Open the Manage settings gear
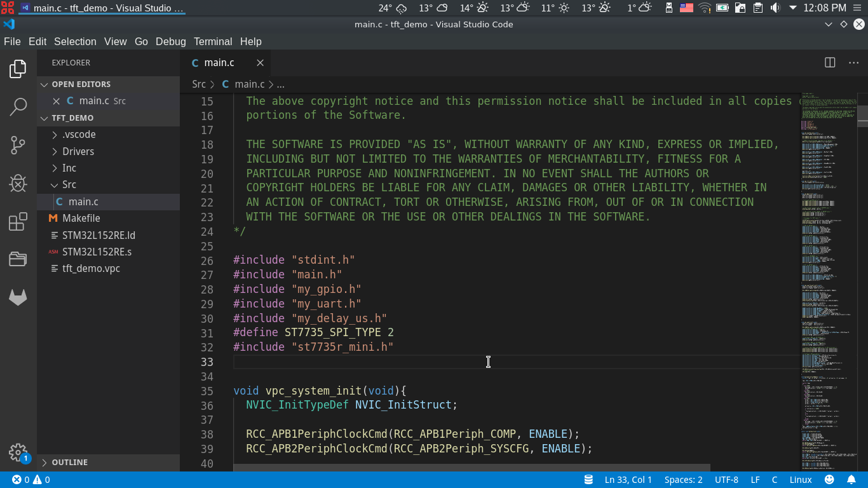The height and width of the screenshot is (488, 868). point(18,452)
